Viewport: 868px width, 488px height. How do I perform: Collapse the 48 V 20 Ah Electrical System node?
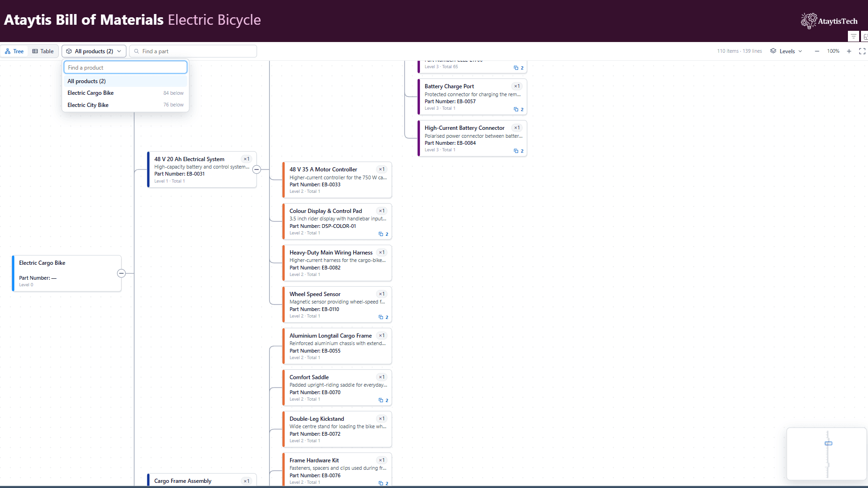click(x=256, y=170)
